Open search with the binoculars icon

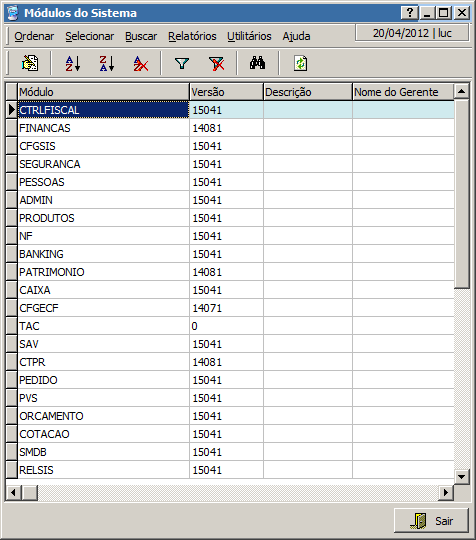pos(257,63)
